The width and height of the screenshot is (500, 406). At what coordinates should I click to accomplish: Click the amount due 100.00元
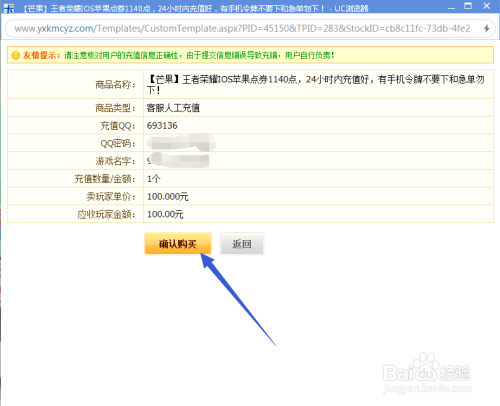(165, 214)
